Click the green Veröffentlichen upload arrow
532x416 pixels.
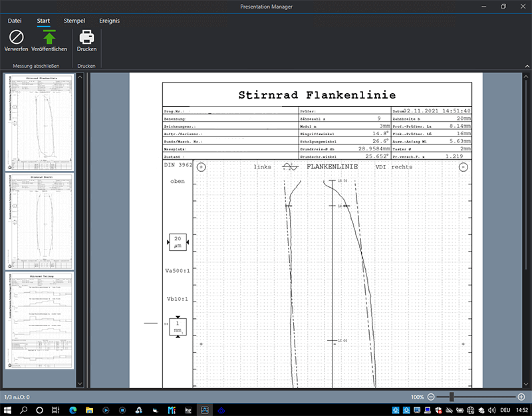point(49,37)
